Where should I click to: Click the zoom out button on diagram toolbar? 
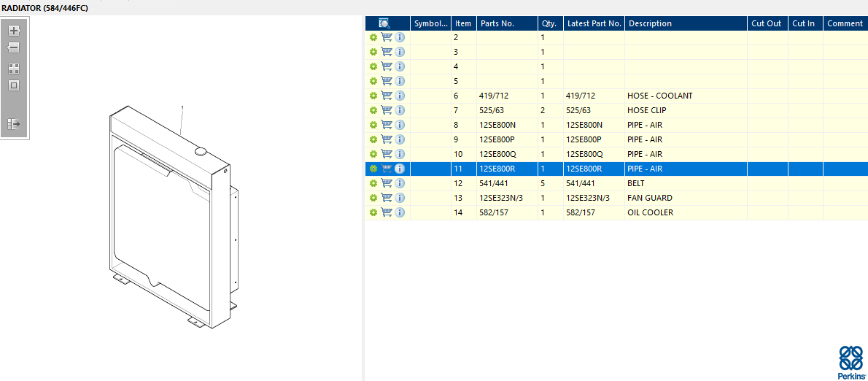[x=14, y=47]
